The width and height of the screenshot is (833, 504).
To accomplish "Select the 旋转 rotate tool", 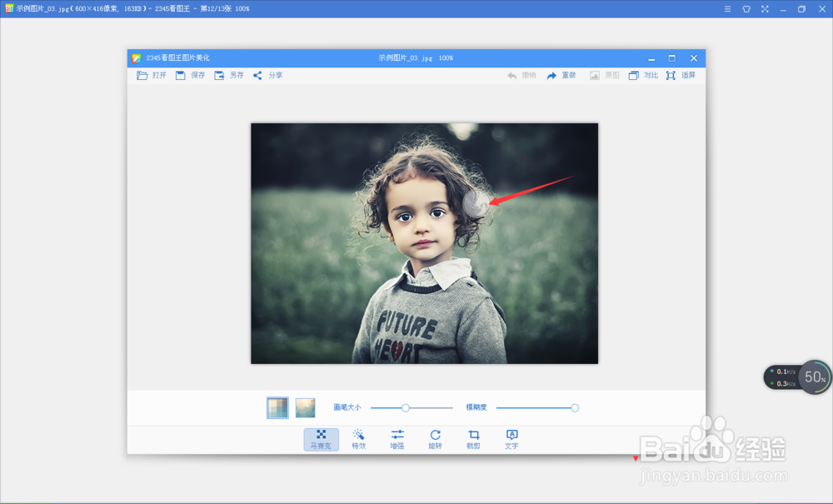I will pos(435,440).
